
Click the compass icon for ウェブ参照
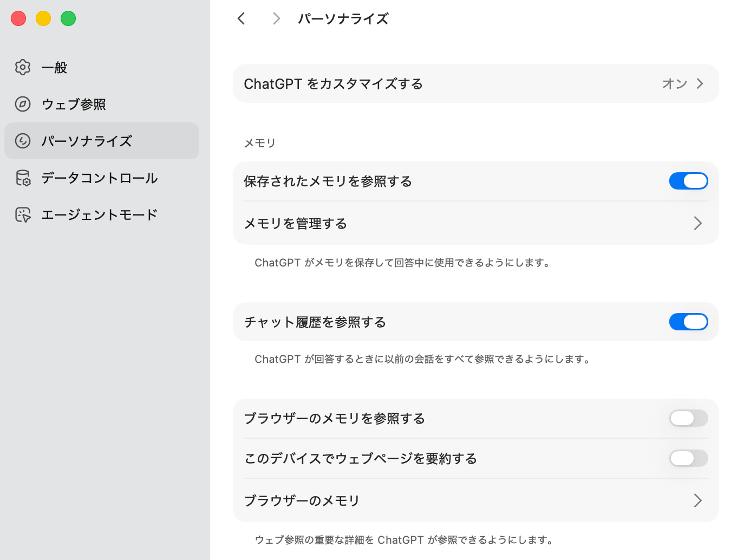pos(23,104)
